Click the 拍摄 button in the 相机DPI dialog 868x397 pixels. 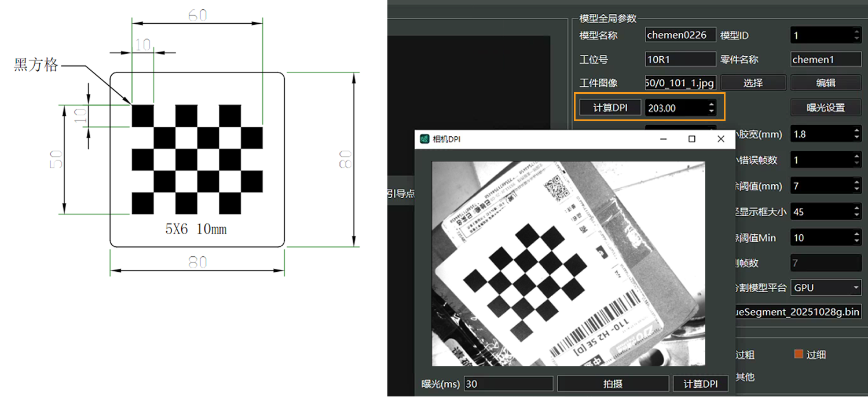[613, 384]
